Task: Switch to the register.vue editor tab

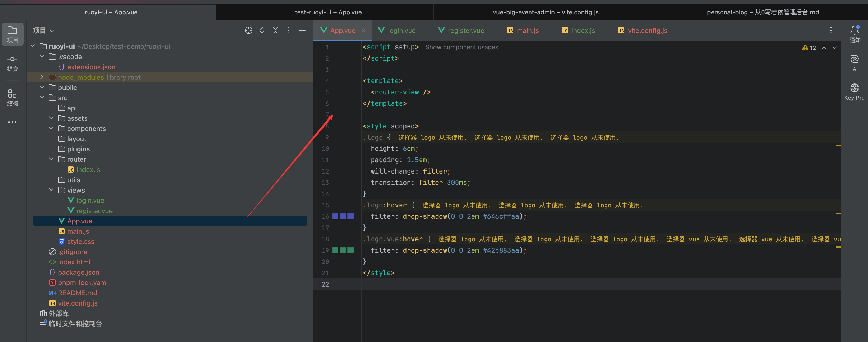Action: (x=461, y=30)
